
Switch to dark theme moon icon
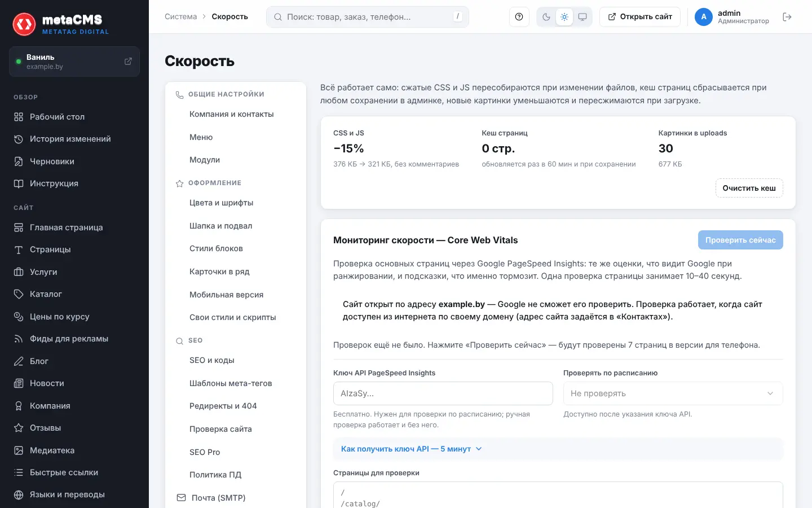[546, 17]
